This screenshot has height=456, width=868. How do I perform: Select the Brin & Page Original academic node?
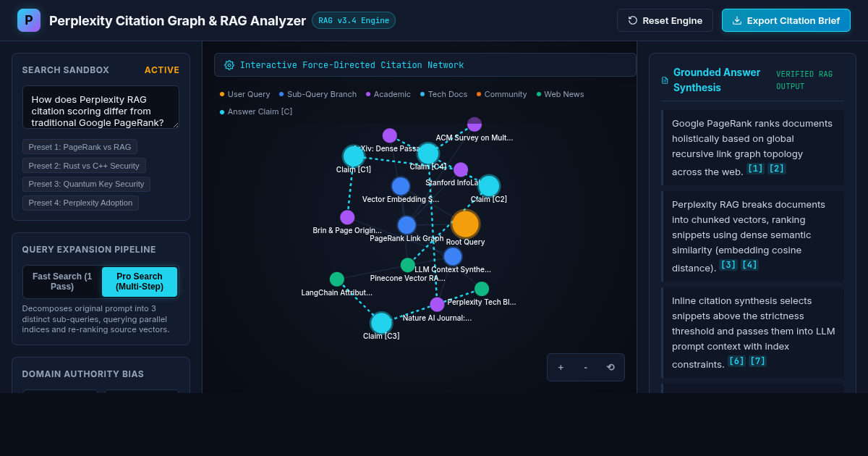tap(347, 217)
